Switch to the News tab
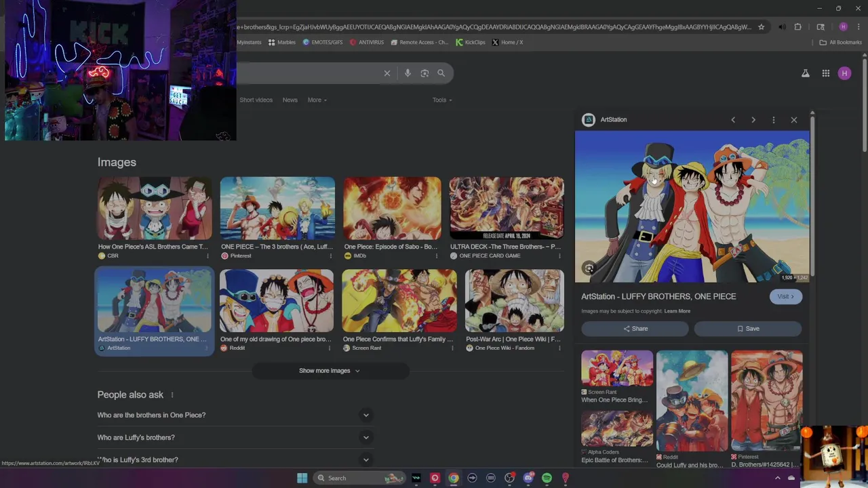 coord(290,100)
